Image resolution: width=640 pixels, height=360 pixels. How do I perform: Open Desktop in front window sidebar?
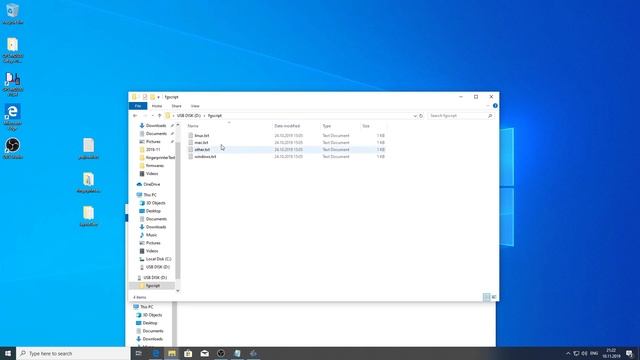click(153, 211)
